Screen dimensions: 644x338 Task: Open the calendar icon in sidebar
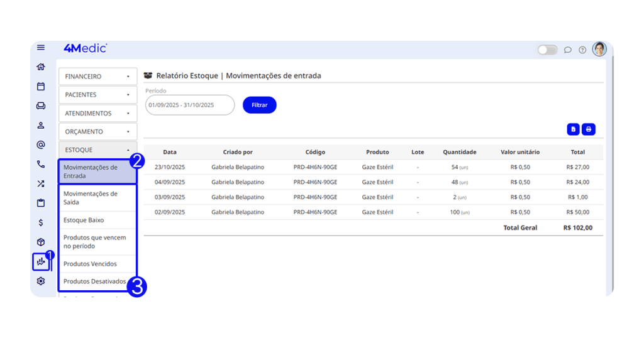tap(41, 87)
